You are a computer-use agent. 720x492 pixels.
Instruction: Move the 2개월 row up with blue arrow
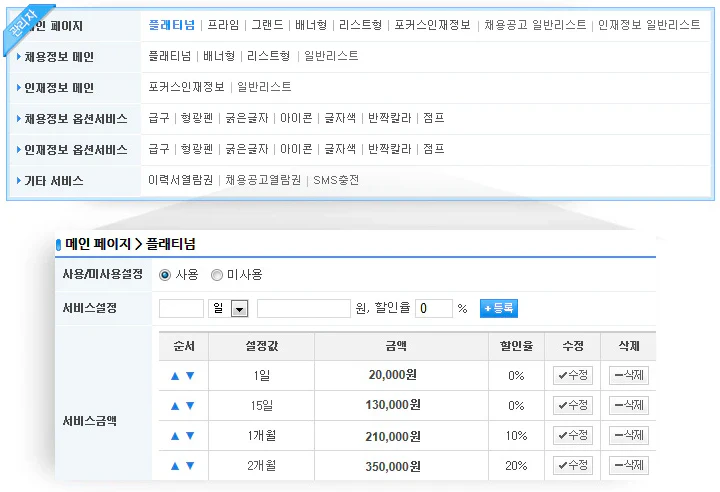(x=175, y=466)
